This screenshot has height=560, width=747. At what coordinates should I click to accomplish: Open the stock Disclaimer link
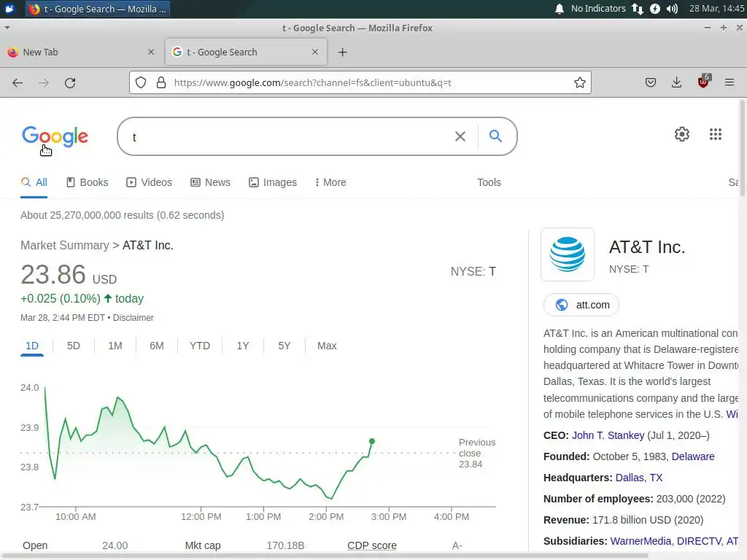tap(133, 318)
